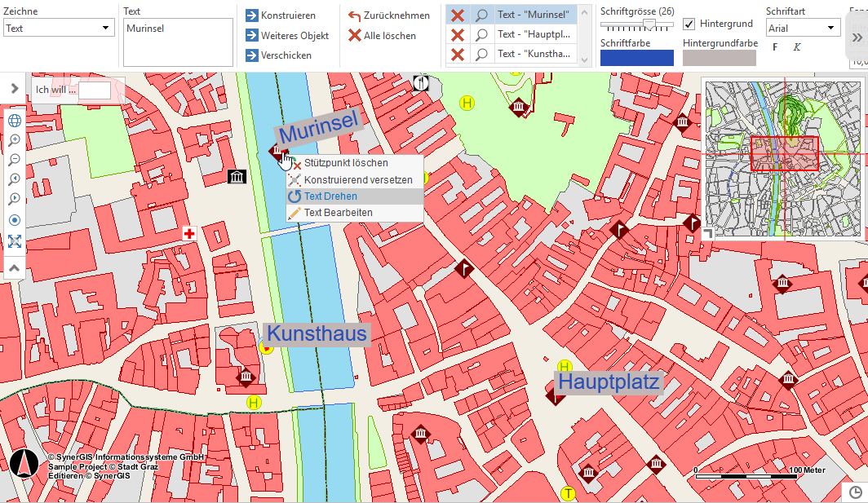Go to previous map view magnifier
868x503 pixels.
15,180
